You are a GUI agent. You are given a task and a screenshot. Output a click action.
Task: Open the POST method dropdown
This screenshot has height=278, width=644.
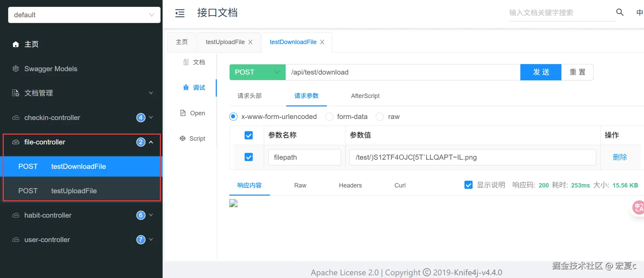(x=257, y=72)
